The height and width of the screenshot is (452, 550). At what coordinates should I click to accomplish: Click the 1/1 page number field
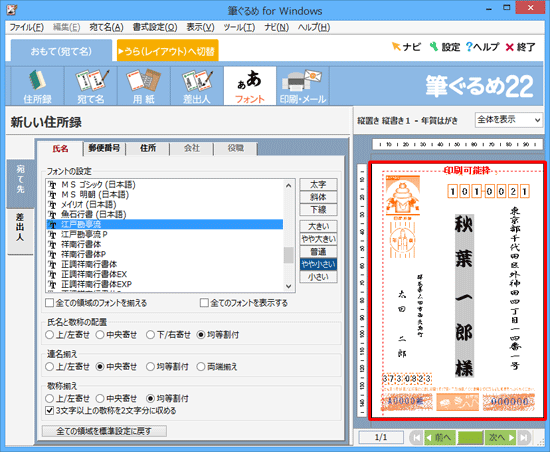(x=381, y=437)
